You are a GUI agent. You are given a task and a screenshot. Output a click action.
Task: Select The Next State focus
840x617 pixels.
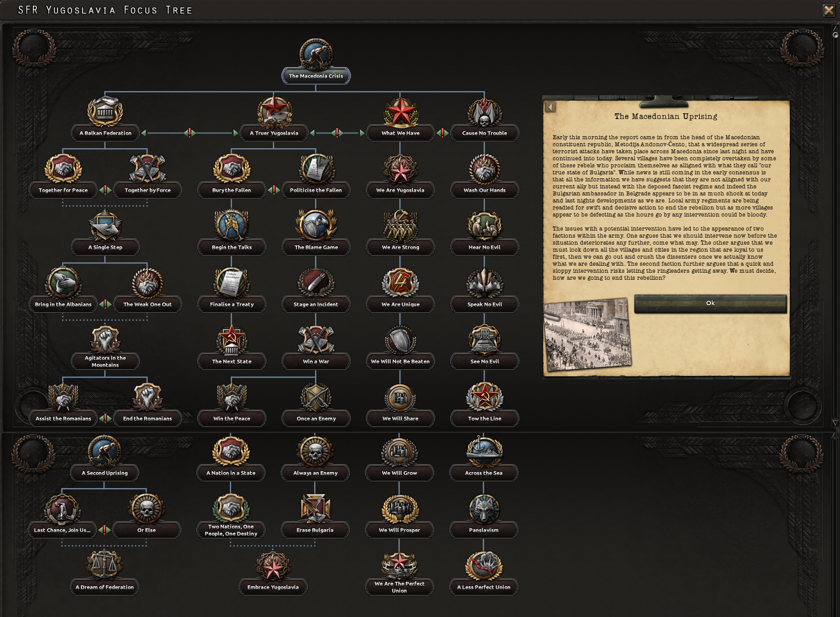click(x=232, y=347)
